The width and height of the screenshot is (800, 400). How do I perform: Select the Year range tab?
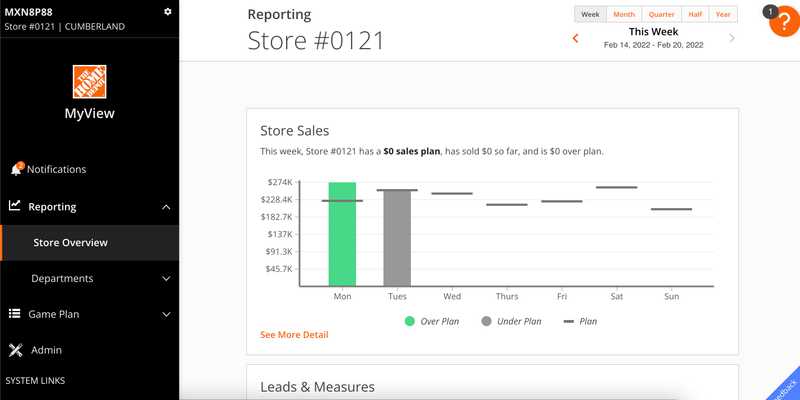pos(723,14)
